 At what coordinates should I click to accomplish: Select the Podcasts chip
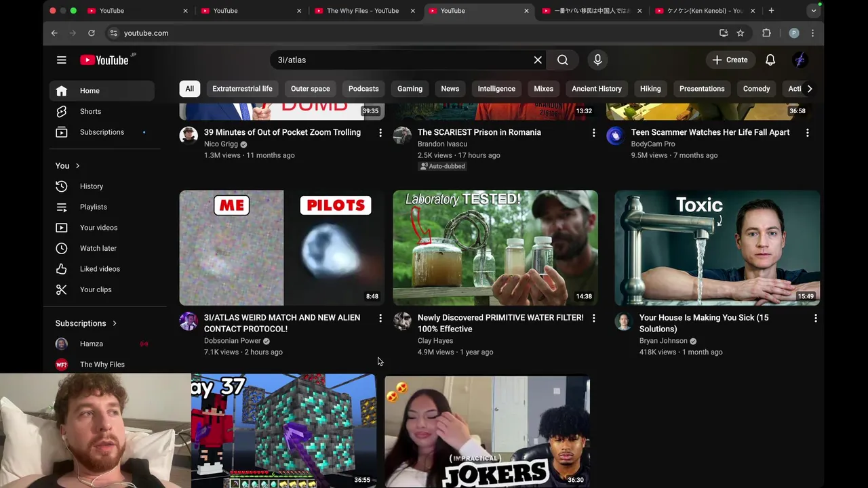[363, 89]
